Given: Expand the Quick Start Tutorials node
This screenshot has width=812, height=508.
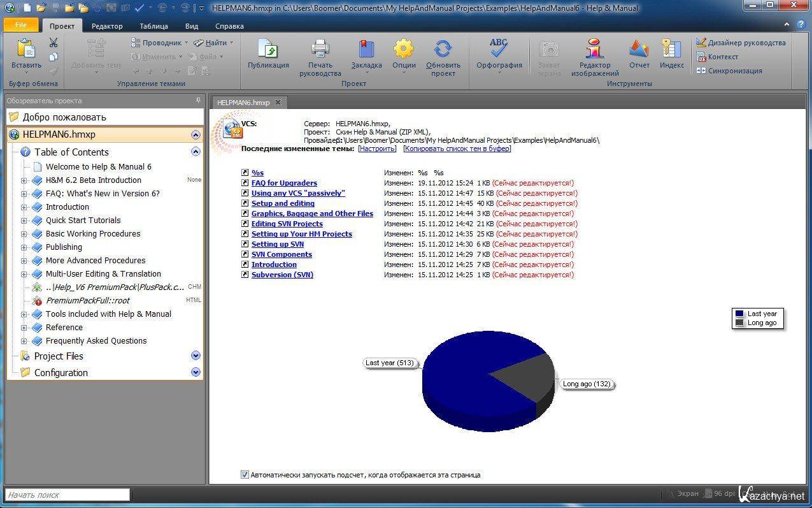Looking at the screenshot, I should tap(24, 221).
